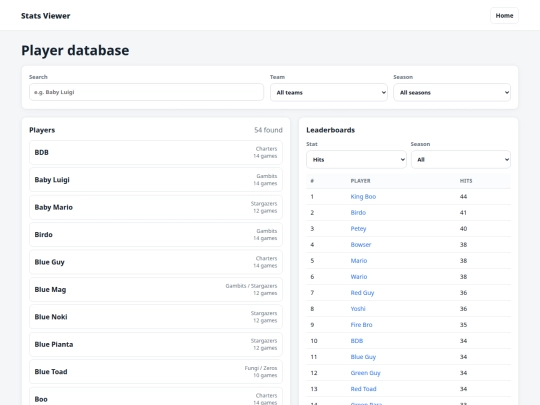Follow the King Boo leaderboard link
The width and height of the screenshot is (540, 405).
click(x=363, y=197)
